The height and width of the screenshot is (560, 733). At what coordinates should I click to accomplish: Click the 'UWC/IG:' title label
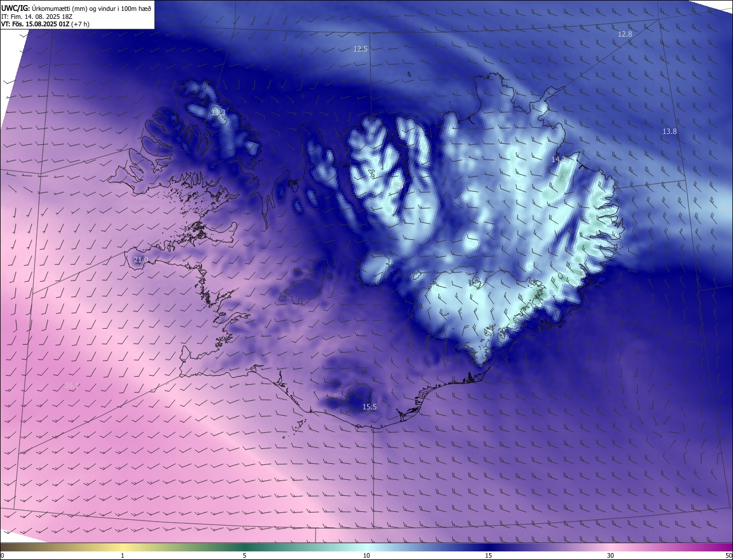[x=15, y=8]
